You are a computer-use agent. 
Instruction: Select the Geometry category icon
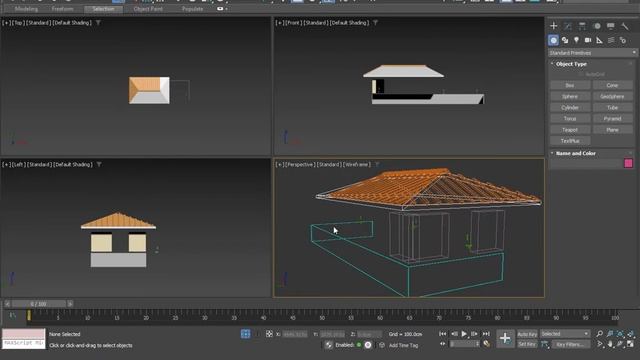(x=553, y=40)
